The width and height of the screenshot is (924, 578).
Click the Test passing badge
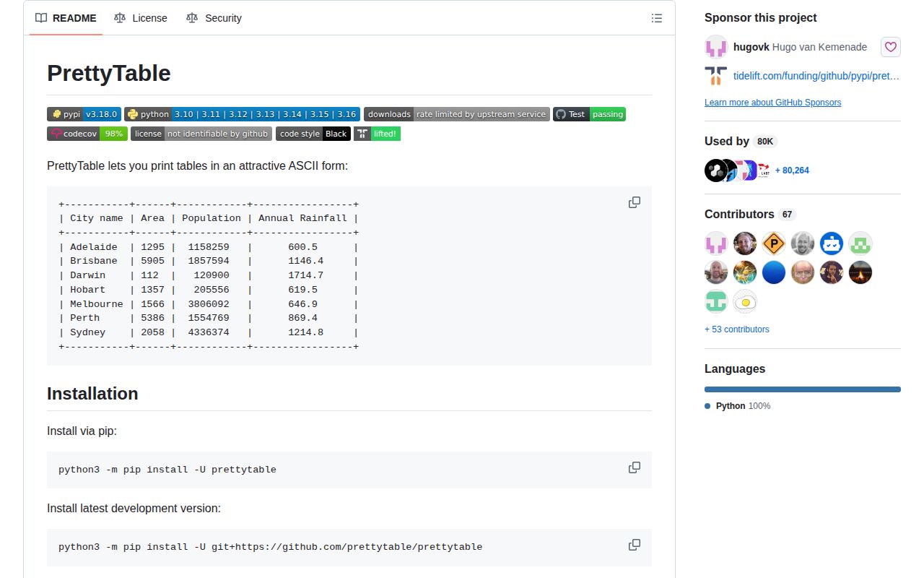point(589,114)
